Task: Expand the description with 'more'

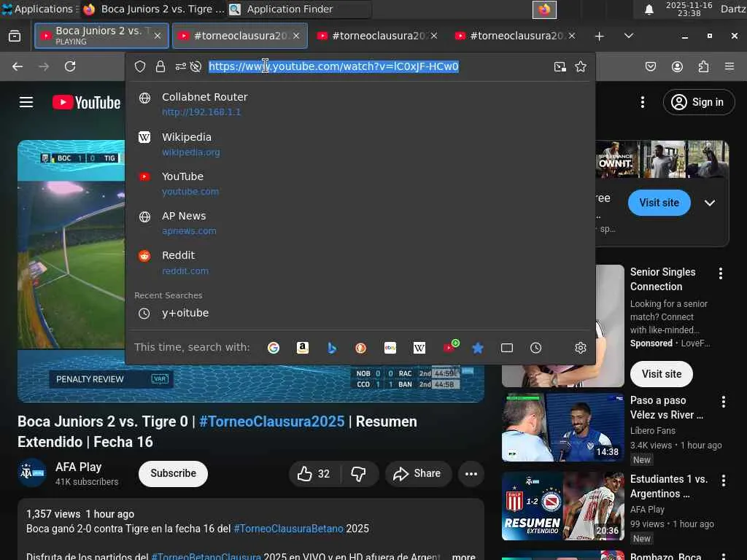Action: [x=463, y=556]
